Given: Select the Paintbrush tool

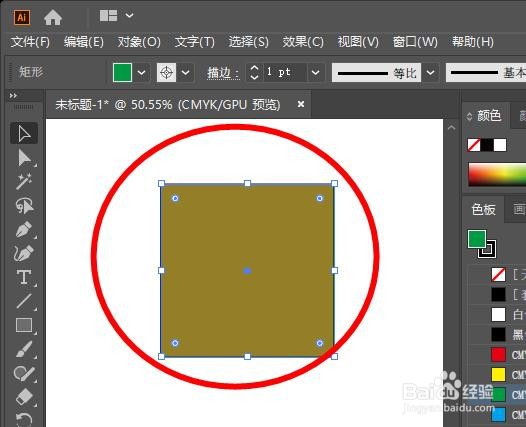Looking at the screenshot, I should [x=24, y=349].
